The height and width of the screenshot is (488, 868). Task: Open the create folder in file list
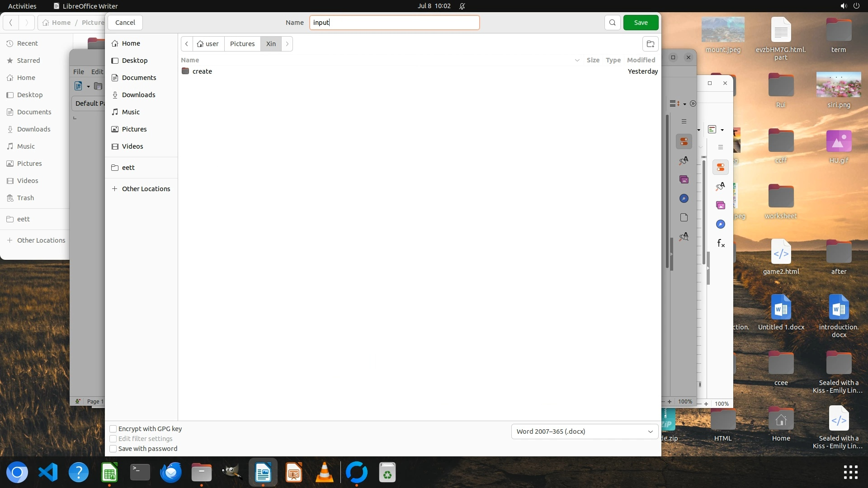(x=202, y=71)
